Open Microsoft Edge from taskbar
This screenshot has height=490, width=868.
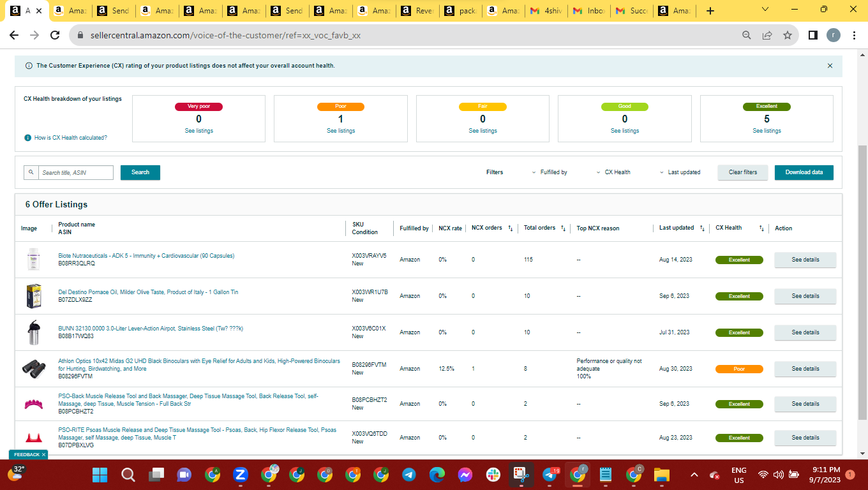coord(437,475)
